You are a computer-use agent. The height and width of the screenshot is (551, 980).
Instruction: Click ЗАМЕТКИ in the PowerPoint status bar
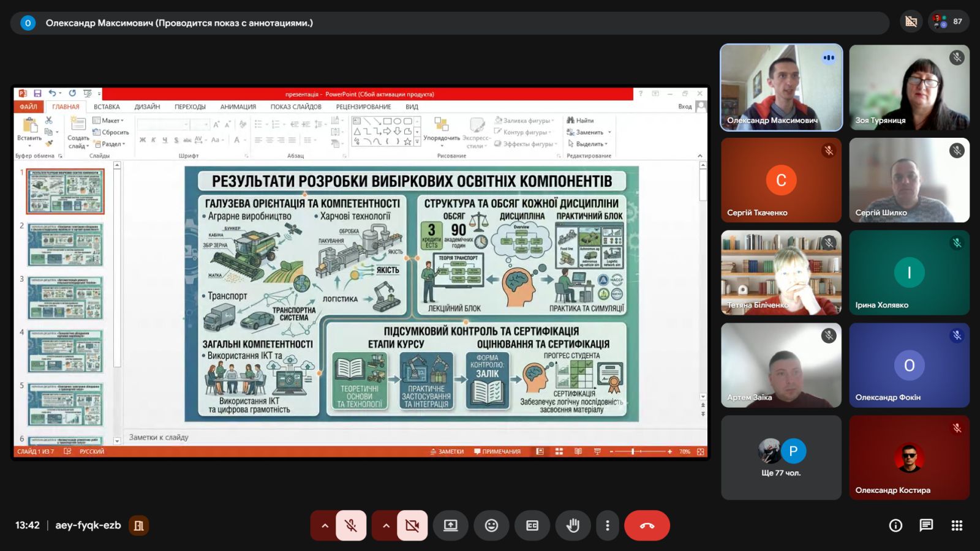(447, 452)
